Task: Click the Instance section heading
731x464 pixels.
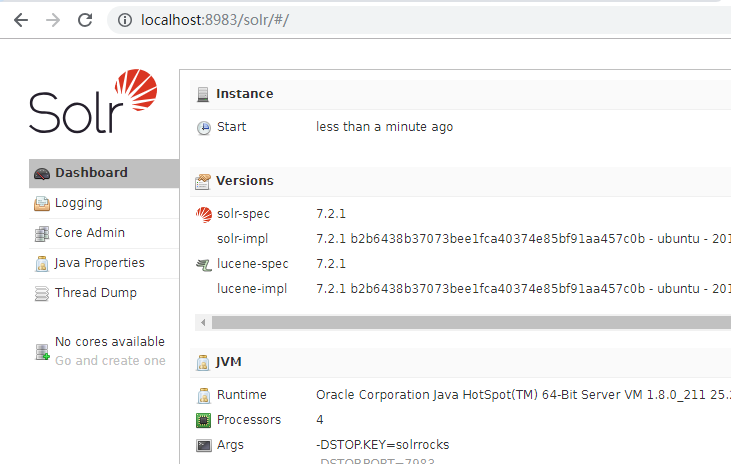Action: [244, 94]
